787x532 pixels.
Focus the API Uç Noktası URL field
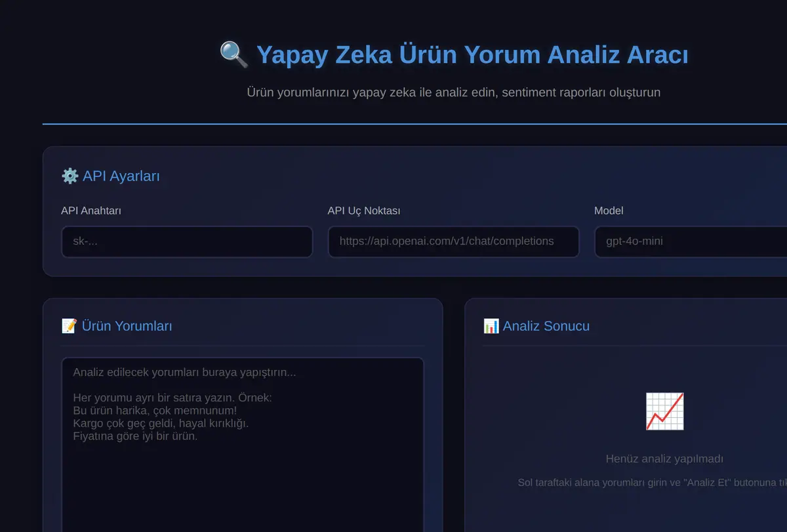point(453,242)
